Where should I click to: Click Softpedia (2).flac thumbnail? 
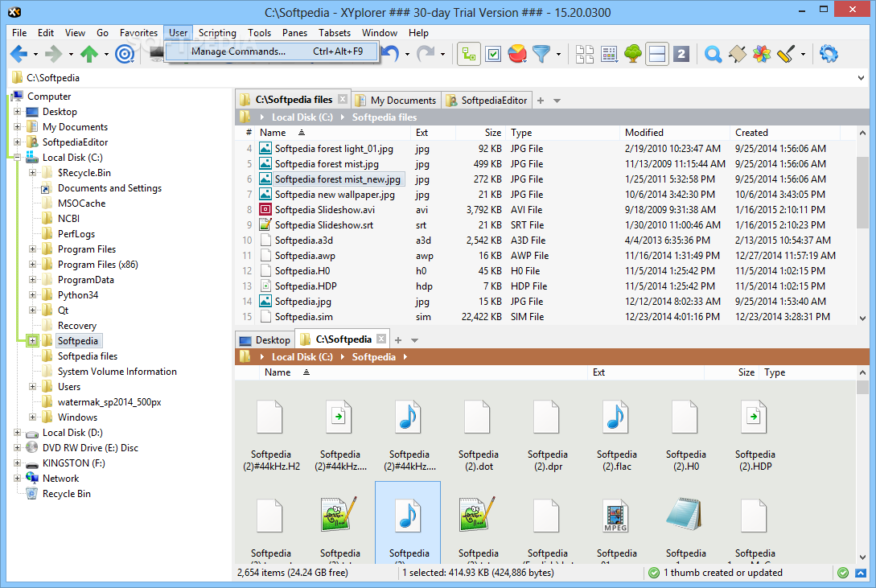[616, 435]
